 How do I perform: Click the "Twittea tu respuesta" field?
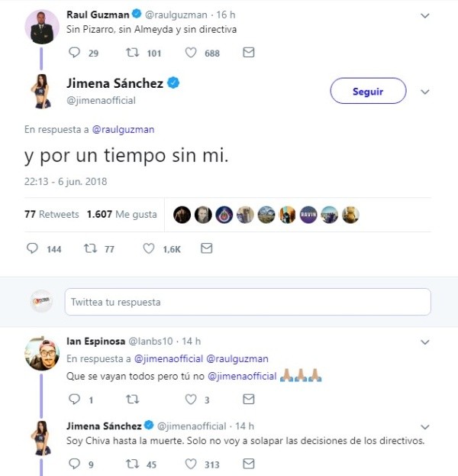(247, 302)
